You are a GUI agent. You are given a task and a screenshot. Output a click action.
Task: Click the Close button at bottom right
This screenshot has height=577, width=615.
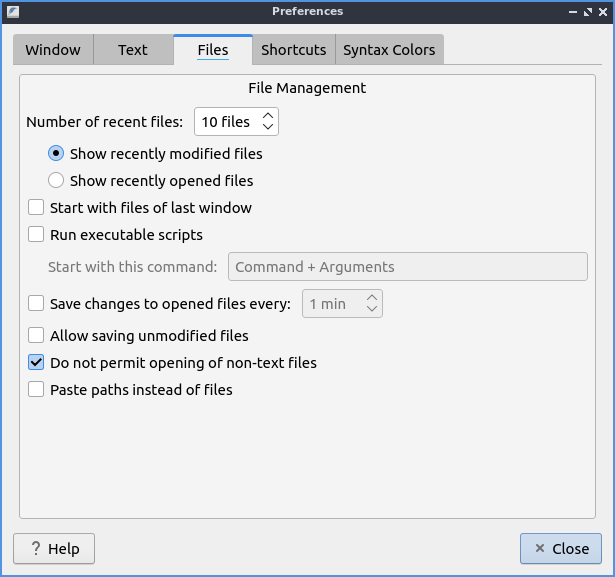point(560,549)
